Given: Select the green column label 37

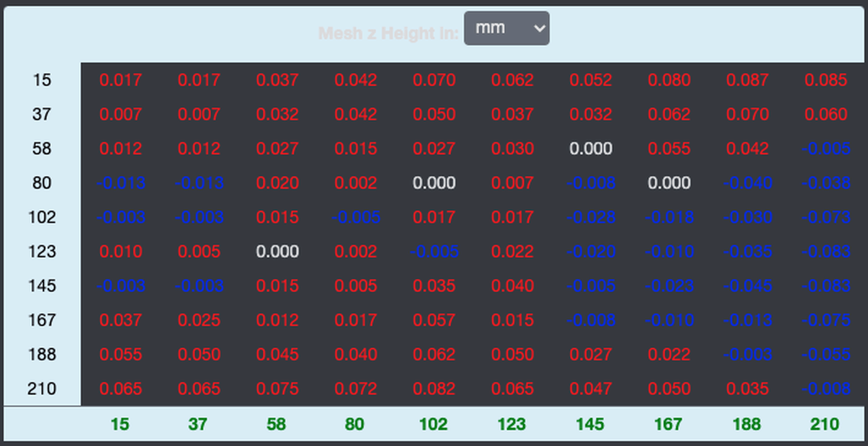Looking at the screenshot, I should coord(197,425).
